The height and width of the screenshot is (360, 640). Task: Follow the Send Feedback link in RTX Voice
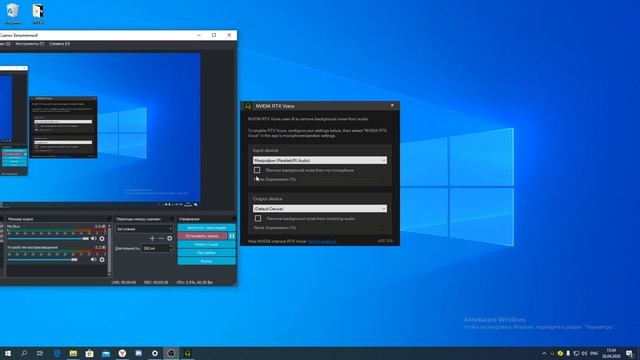coord(322,241)
